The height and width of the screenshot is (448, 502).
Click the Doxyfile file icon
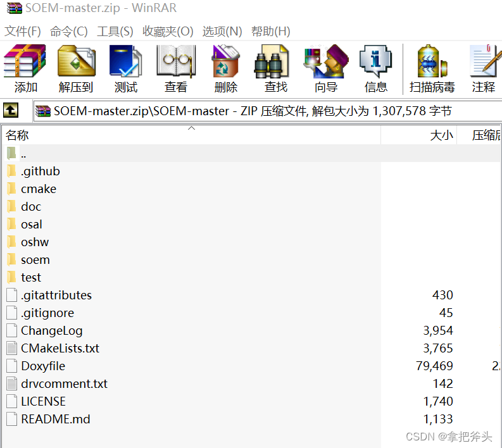pos(12,366)
